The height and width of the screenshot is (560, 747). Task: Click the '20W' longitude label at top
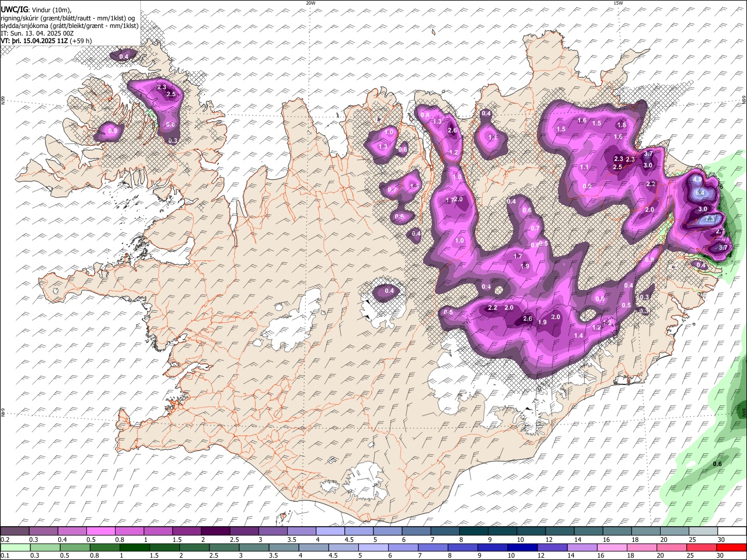(x=310, y=3)
